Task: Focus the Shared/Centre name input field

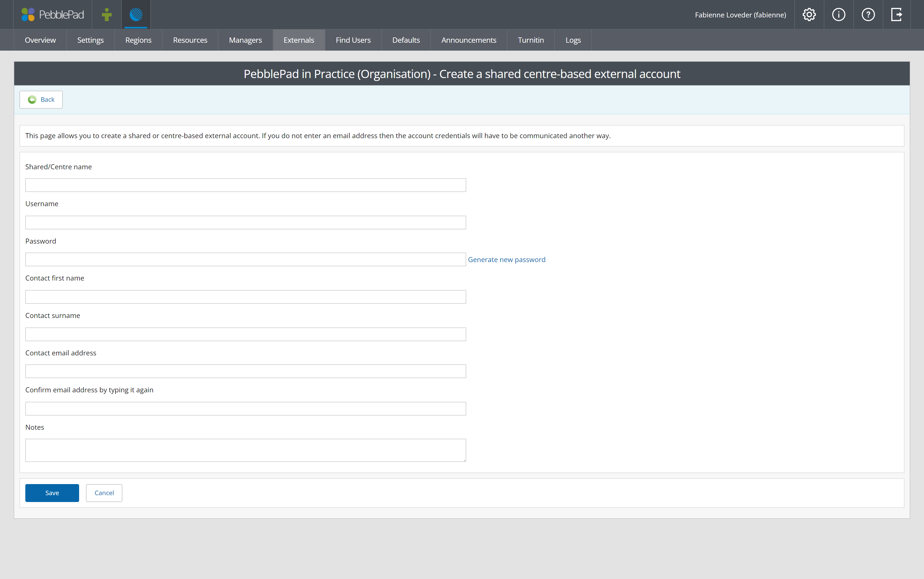Action: (246, 185)
